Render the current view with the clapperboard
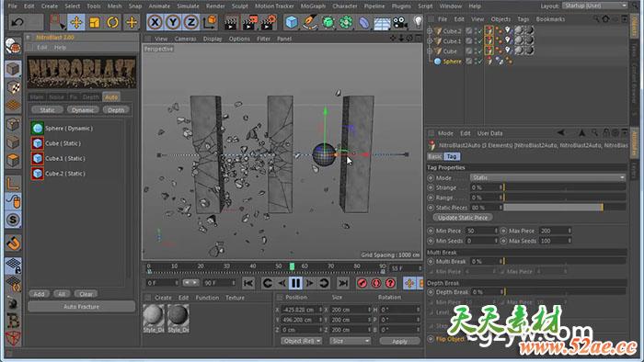The image size is (644, 362). point(231,23)
